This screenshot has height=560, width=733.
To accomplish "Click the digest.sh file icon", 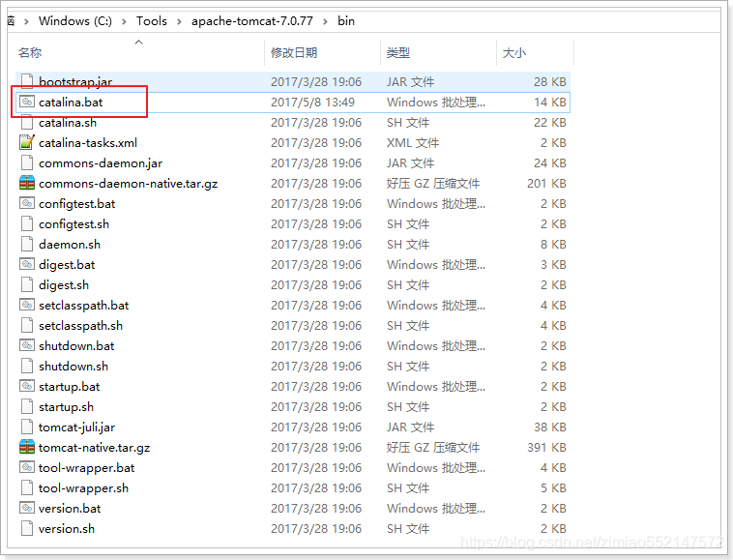I will click(27, 284).
